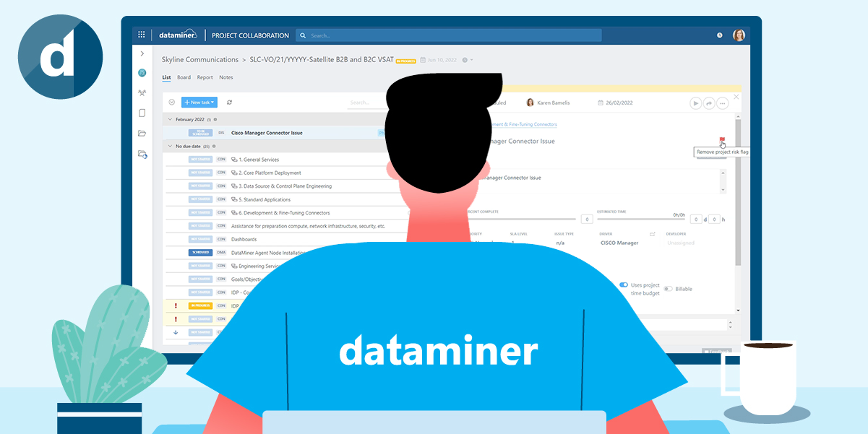This screenshot has height=434, width=868.
Task: Click the red project risk flag icon
Action: pyautogui.click(x=723, y=138)
